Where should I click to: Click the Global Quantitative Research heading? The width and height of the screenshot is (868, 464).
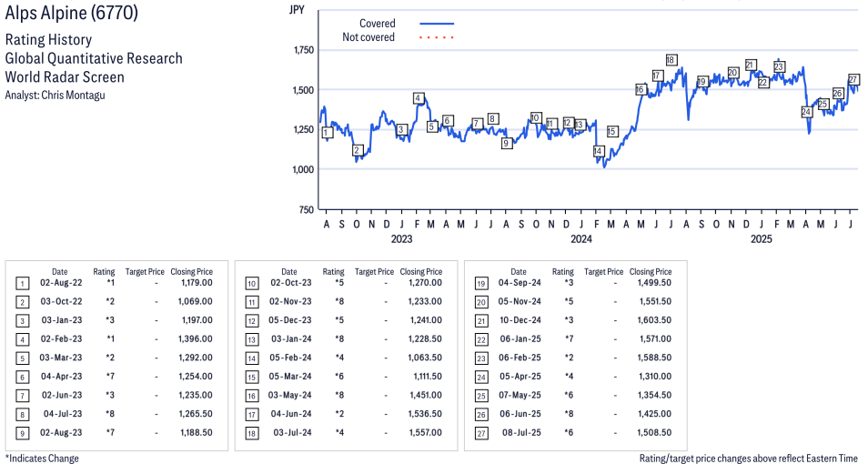(x=94, y=59)
